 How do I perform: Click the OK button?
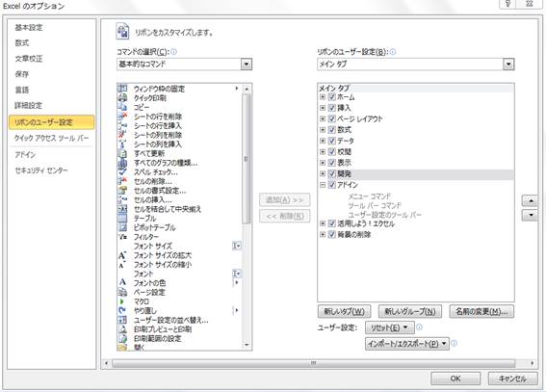click(455, 379)
